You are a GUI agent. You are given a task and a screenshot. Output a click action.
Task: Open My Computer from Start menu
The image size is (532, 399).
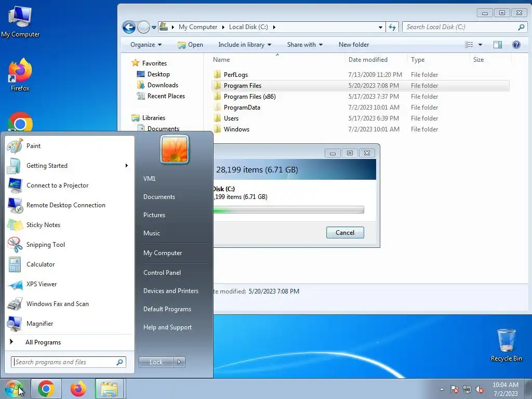click(x=163, y=253)
